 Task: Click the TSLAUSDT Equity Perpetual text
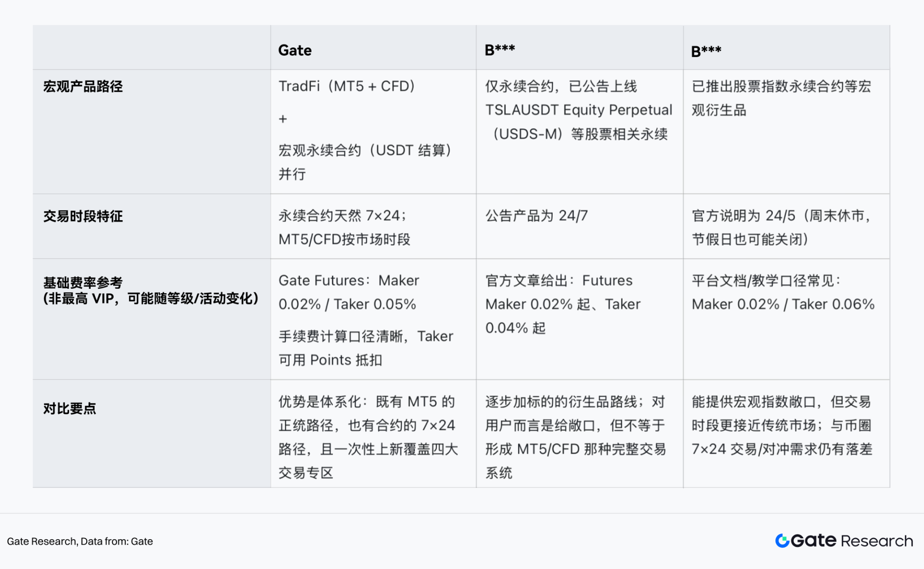578,110
